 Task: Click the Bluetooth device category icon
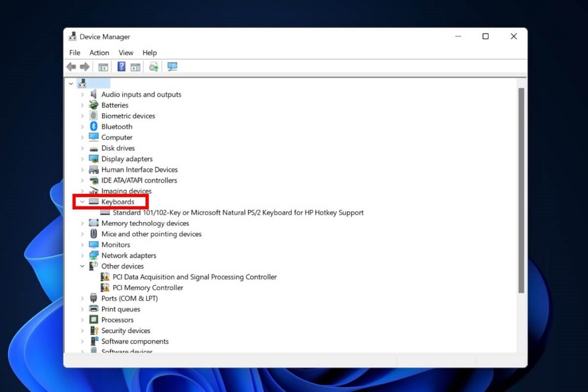[93, 127]
